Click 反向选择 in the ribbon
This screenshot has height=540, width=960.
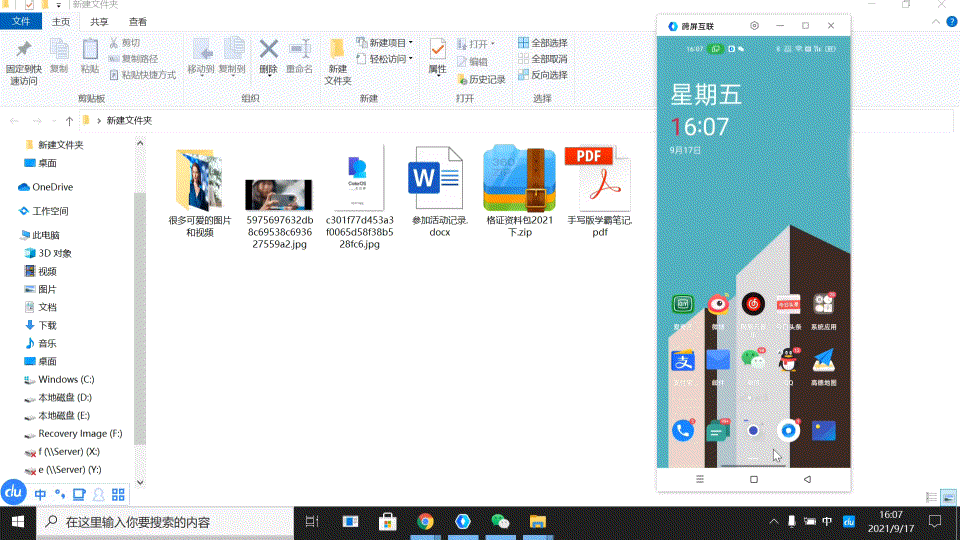coord(543,75)
